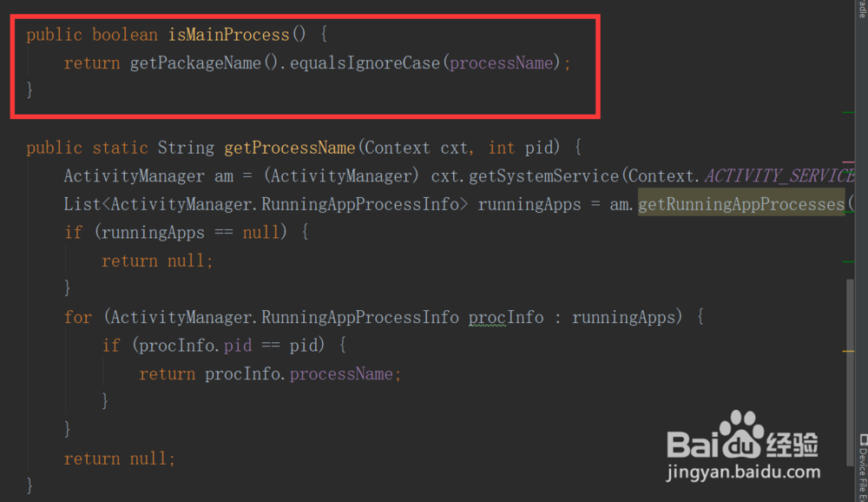Click inside the red outlined code block
Screen dimensions: 868x502
pyautogui.click(x=304, y=63)
